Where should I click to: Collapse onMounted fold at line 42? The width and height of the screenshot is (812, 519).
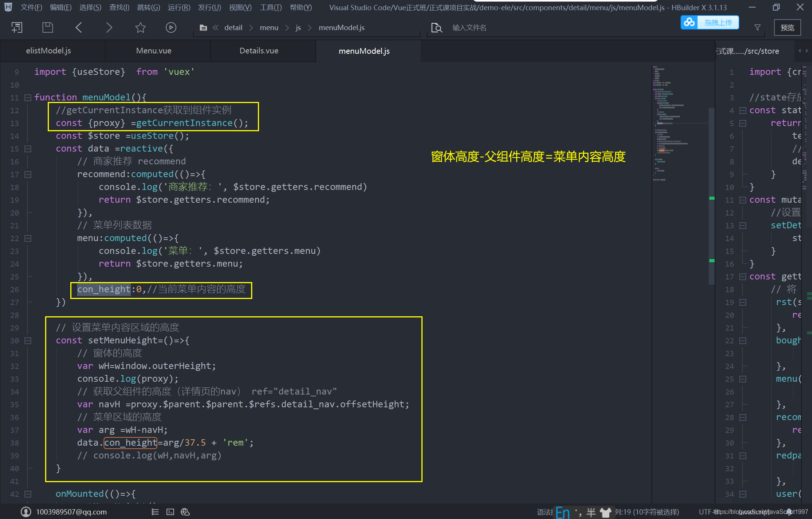click(x=27, y=494)
